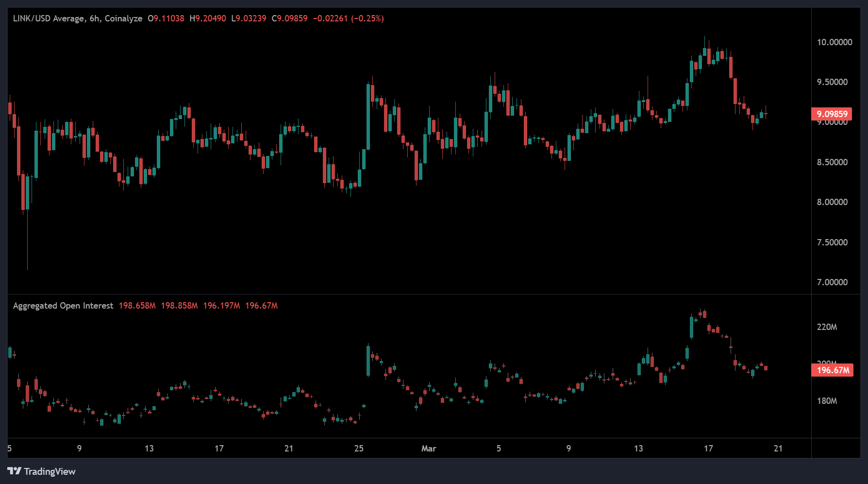Click the 8.00000 price axis label
The image size is (868, 484).
(x=832, y=202)
